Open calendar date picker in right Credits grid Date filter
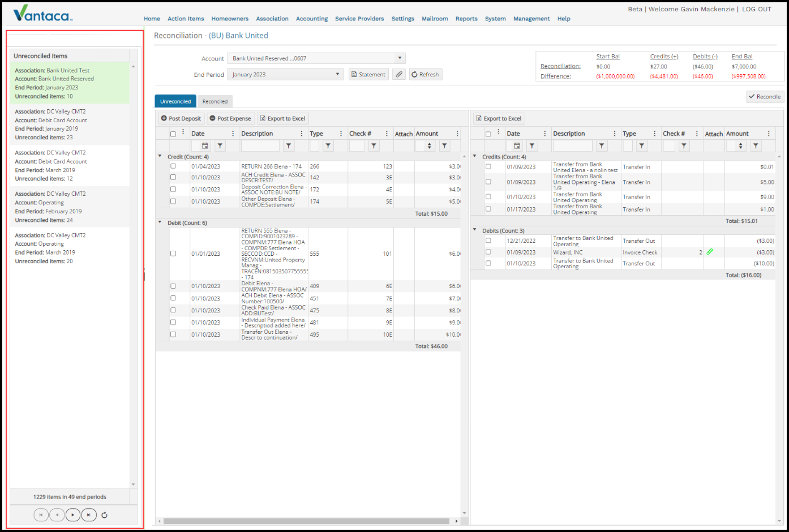The width and height of the screenshot is (789, 532). 517,146
